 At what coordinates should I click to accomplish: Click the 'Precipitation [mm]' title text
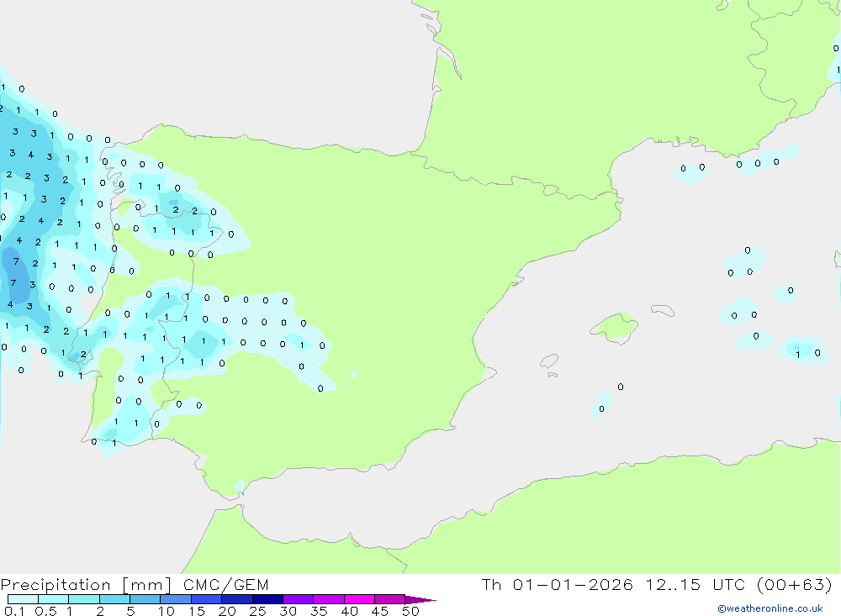tap(86, 585)
